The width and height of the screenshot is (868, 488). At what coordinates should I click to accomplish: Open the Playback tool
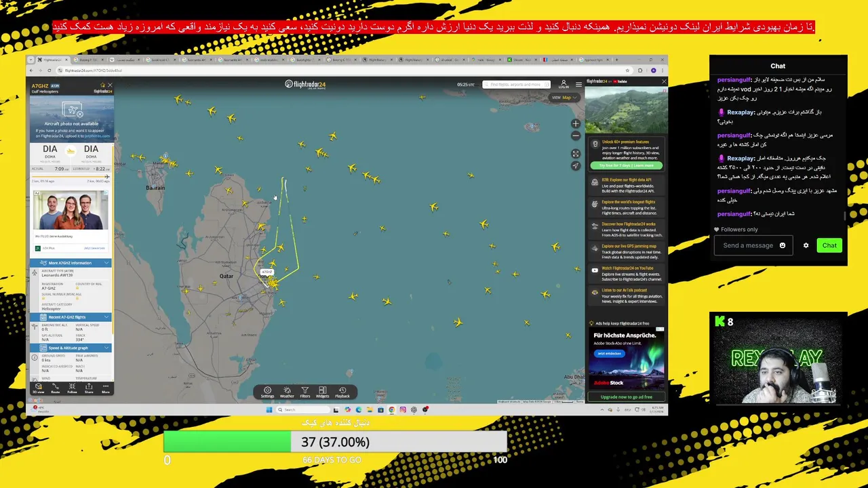(342, 392)
